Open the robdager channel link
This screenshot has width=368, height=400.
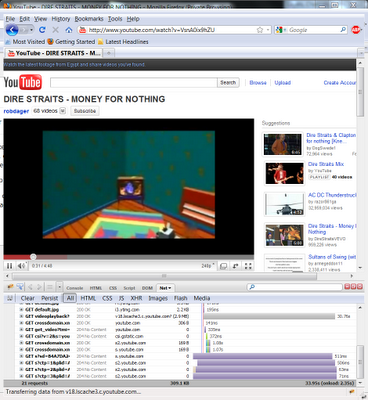coord(16,111)
